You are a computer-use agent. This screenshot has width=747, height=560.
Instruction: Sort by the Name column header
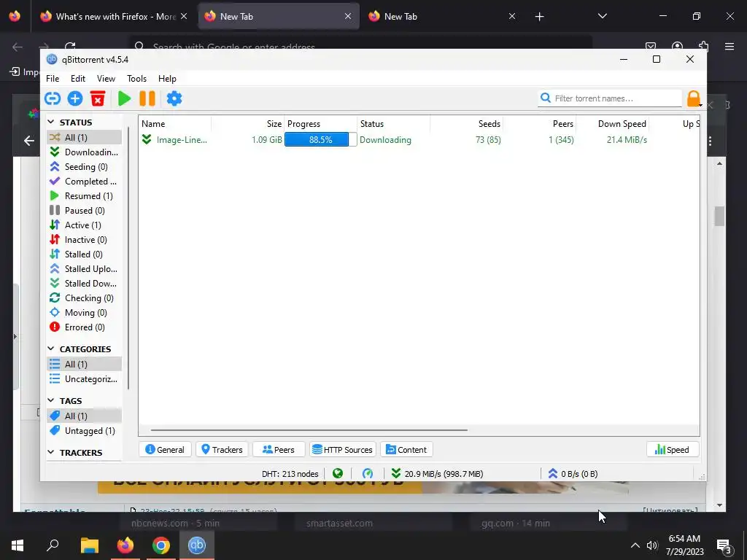(175, 124)
